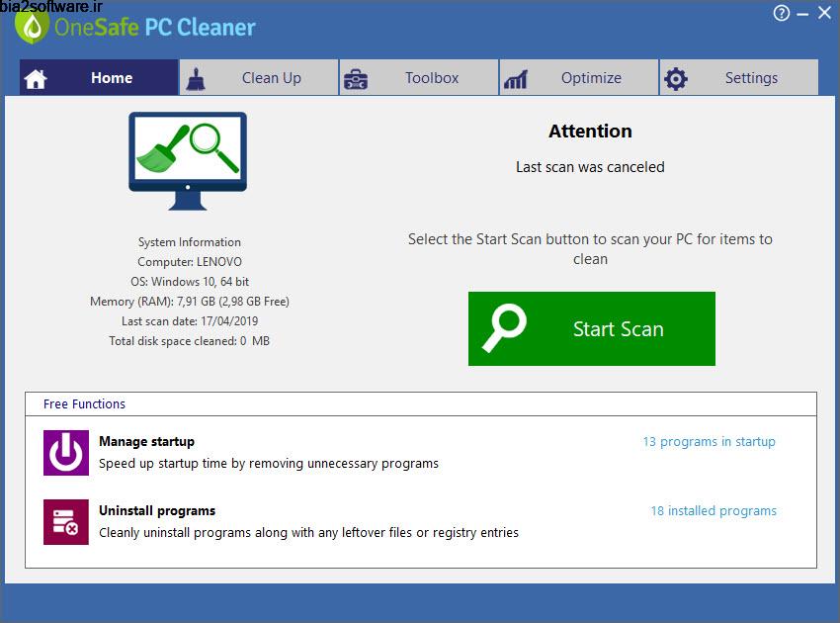Click the Toolbox briefcase icon
The width and height of the screenshot is (840, 623).
click(356, 77)
